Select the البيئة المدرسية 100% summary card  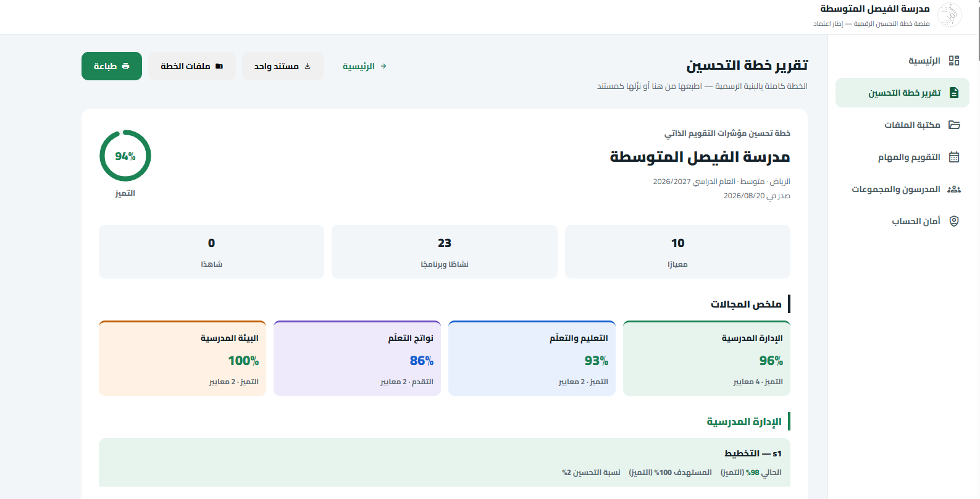pyautogui.click(x=182, y=358)
